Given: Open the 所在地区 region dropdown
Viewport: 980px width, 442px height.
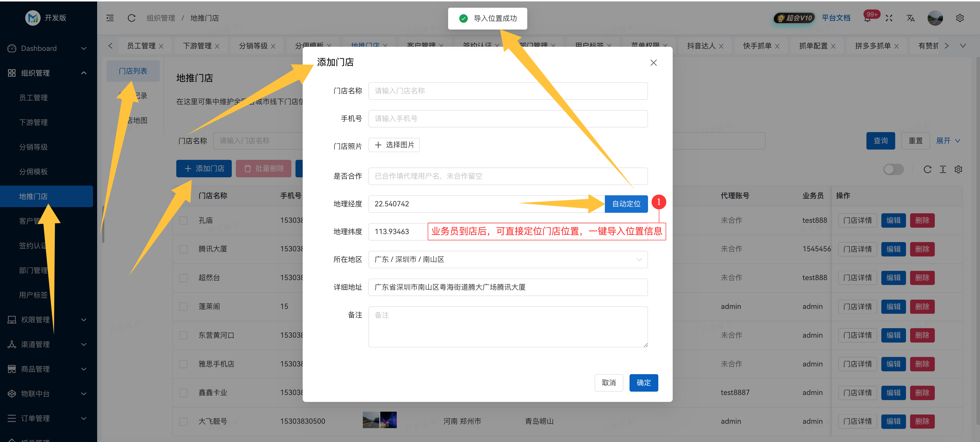Looking at the screenshot, I should pos(507,260).
